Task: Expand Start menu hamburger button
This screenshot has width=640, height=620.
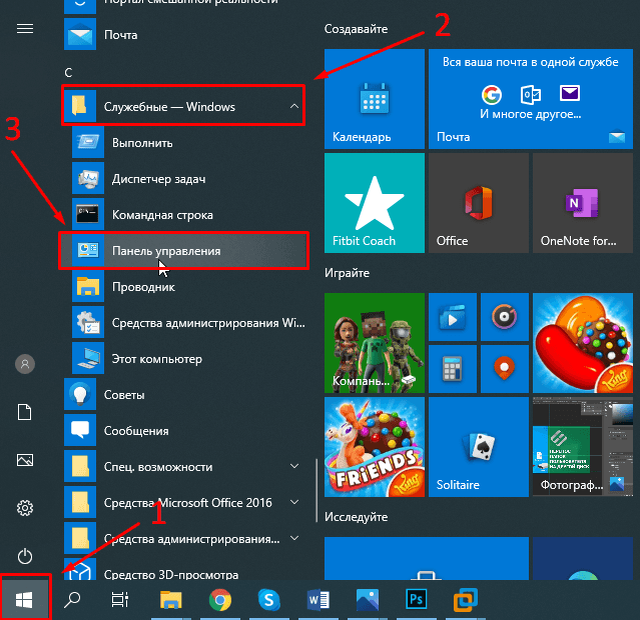Action: [x=25, y=29]
